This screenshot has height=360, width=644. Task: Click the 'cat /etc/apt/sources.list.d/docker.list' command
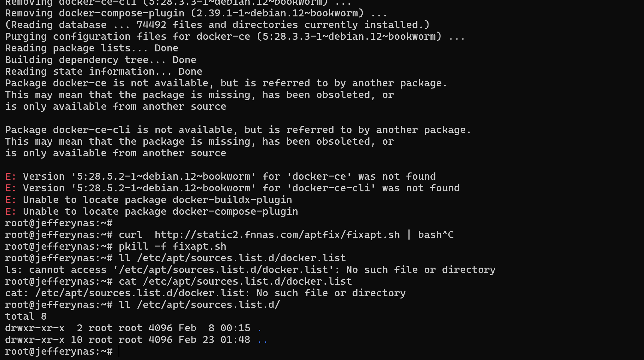(x=235, y=282)
